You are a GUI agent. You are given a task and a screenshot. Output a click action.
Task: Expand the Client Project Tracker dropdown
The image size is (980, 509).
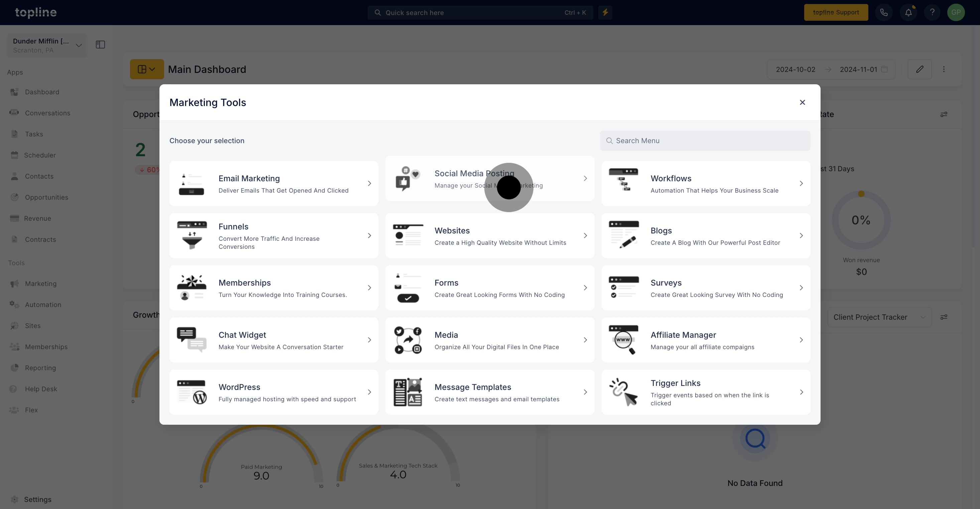tap(879, 317)
